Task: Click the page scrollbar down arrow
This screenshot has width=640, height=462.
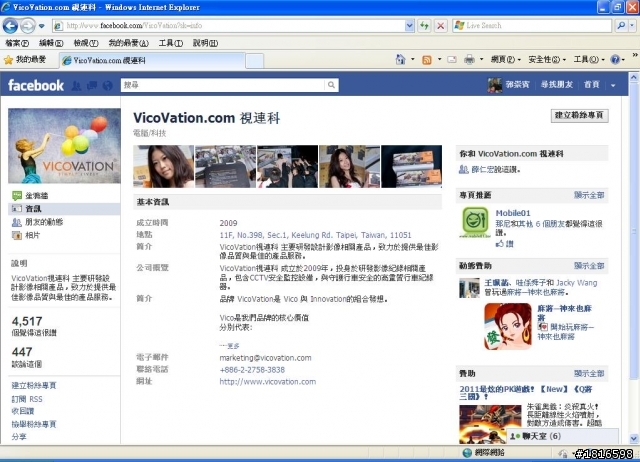Action: click(x=633, y=439)
